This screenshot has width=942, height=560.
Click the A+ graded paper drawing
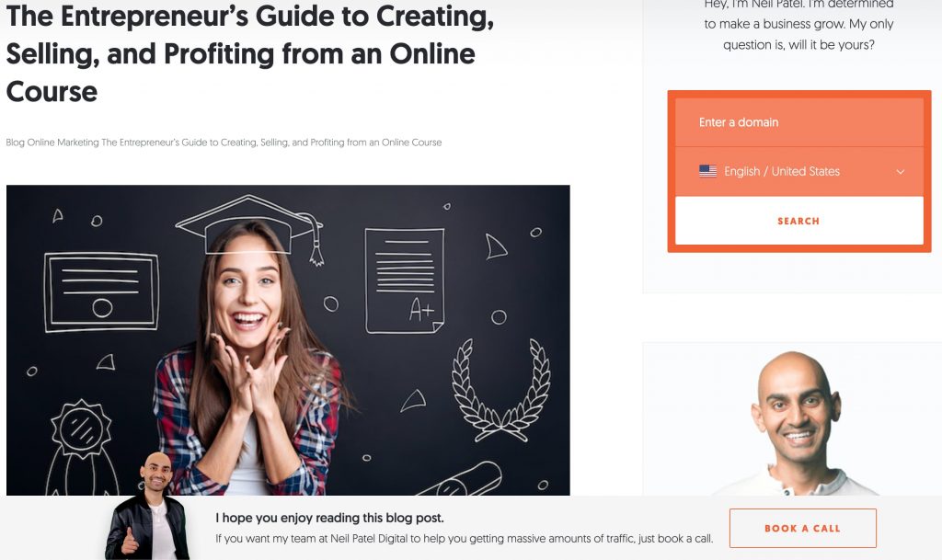[405, 280]
